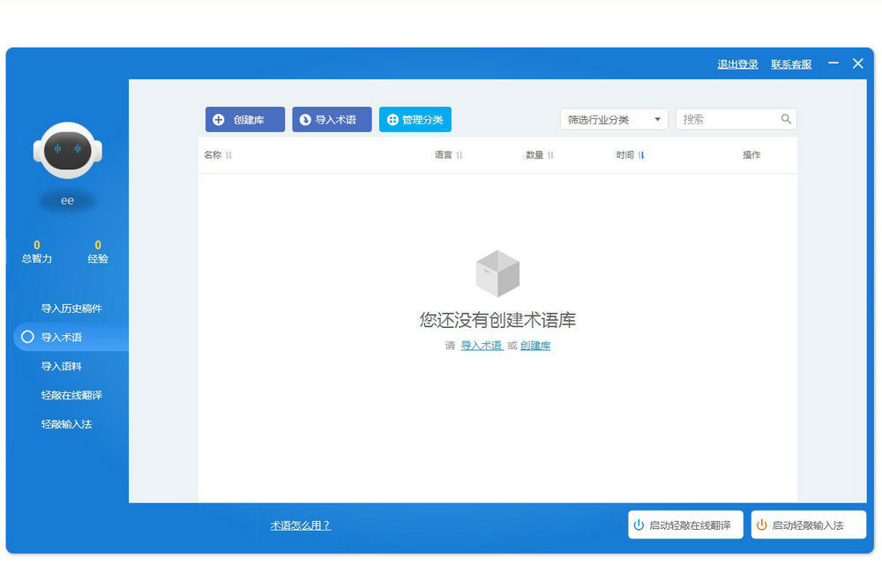Click the 导入术语 toolbar button

pyautogui.click(x=332, y=120)
